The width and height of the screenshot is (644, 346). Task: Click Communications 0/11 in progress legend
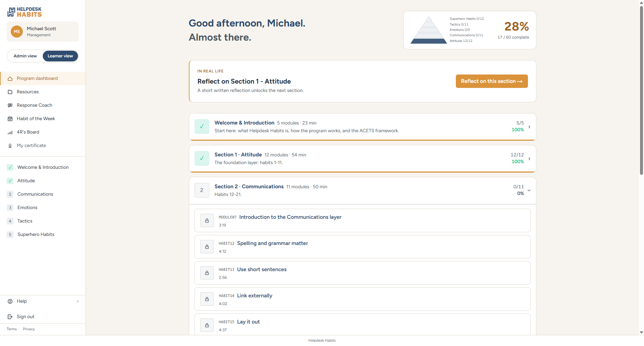(x=466, y=35)
